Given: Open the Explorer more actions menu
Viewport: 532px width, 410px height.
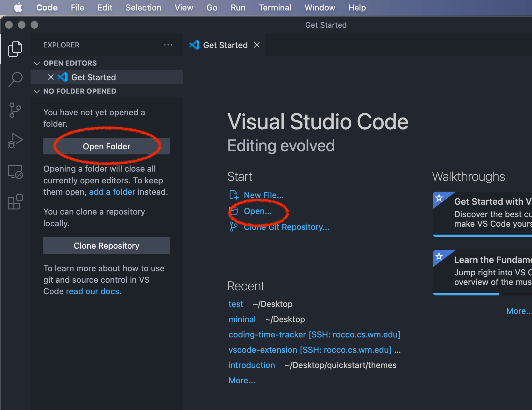Looking at the screenshot, I should point(168,45).
